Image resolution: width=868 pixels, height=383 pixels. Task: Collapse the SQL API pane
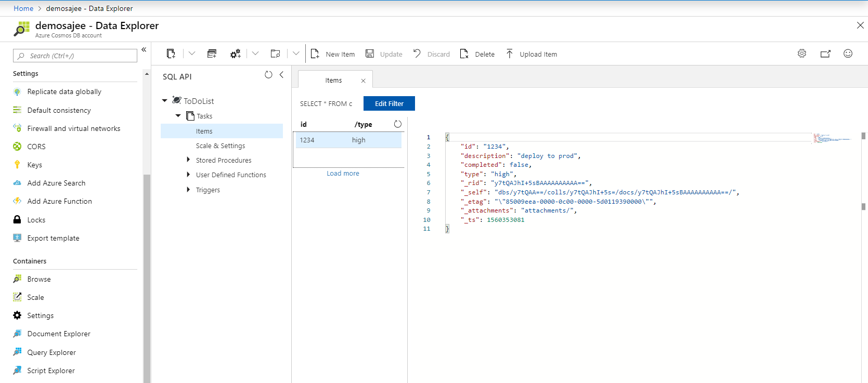281,75
